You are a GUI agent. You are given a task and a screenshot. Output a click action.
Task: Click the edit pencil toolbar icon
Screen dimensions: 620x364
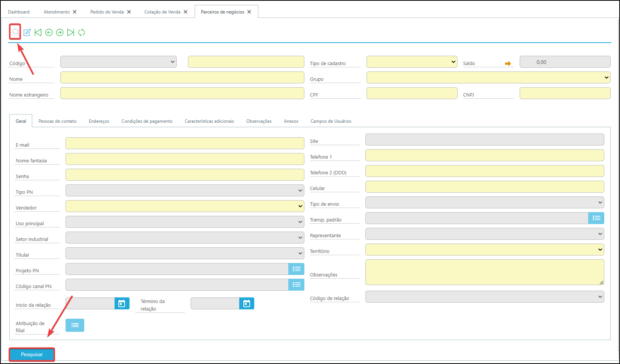pyautogui.click(x=27, y=33)
